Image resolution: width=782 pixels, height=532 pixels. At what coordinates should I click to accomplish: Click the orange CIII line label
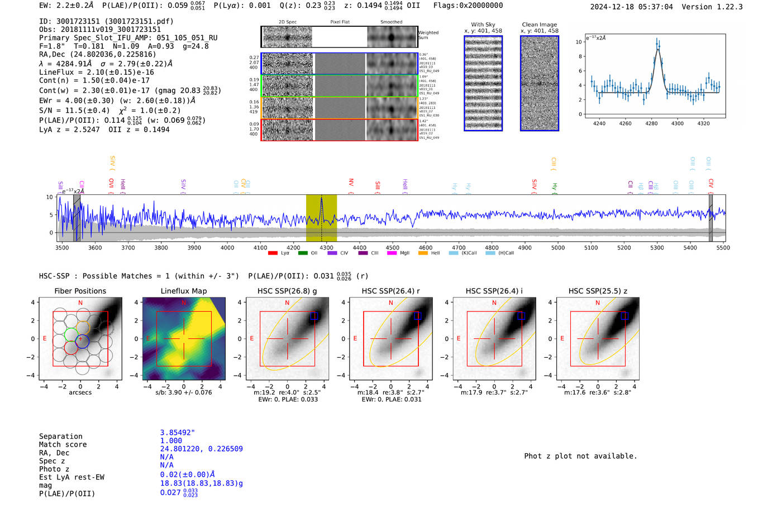tap(554, 164)
